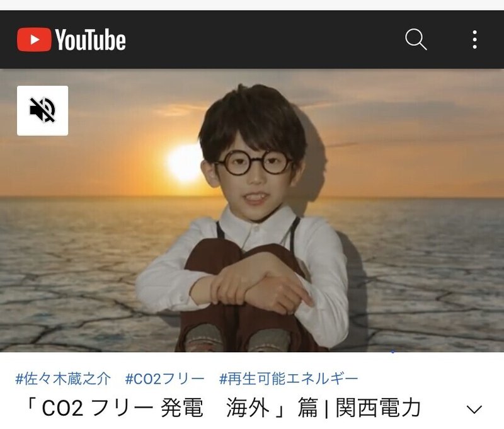Unmute the video with the speaker icon

pyautogui.click(x=42, y=110)
